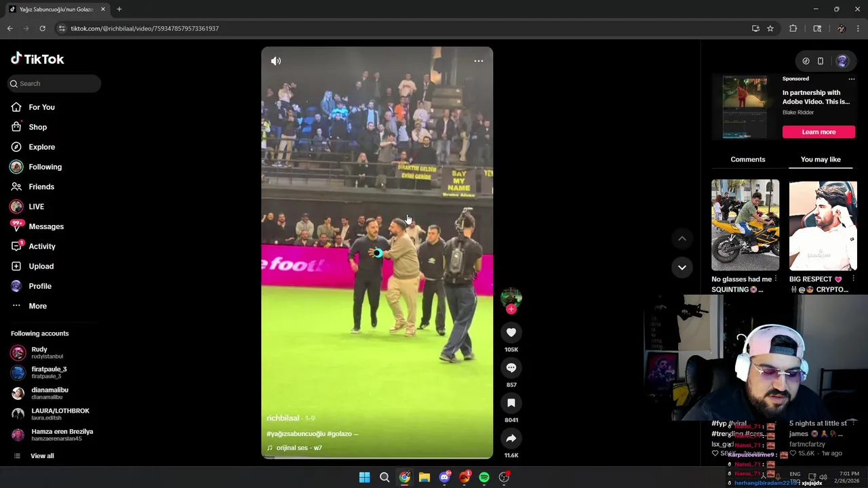Open the Shop section
Image resolution: width=868 pixels, height=488 pixels.
[x=37, y=127]
